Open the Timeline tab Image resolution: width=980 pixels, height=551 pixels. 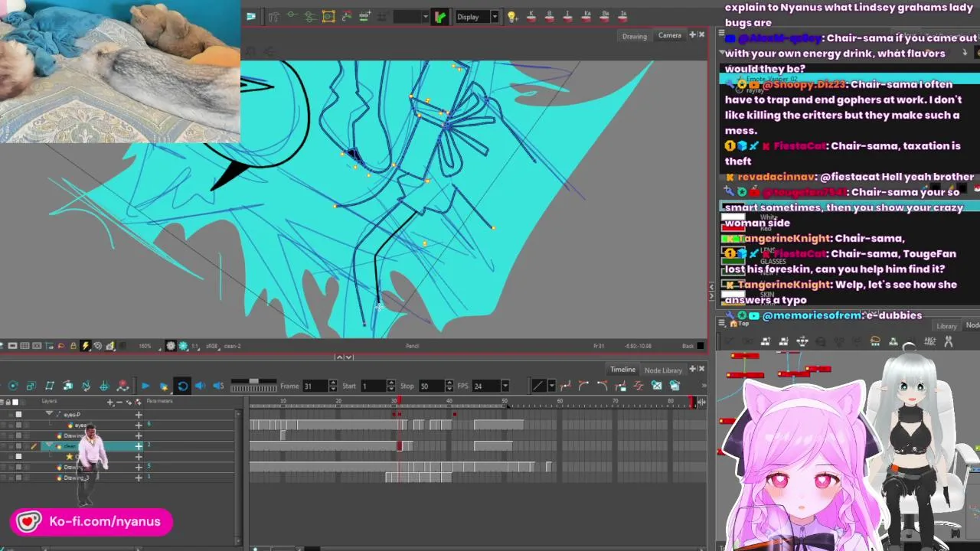[x=622, y=370]
